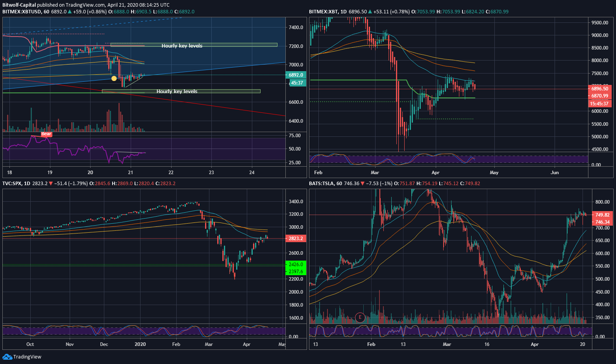616x364 pixels.
Task: Click the 6896.50 price label on XBT daily chart
Action: (599, 89)
